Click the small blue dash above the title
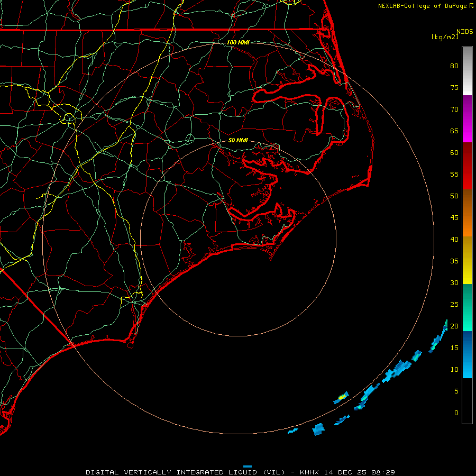The height and width of the screenshot is (476, 476). click(x=248, y=466)
